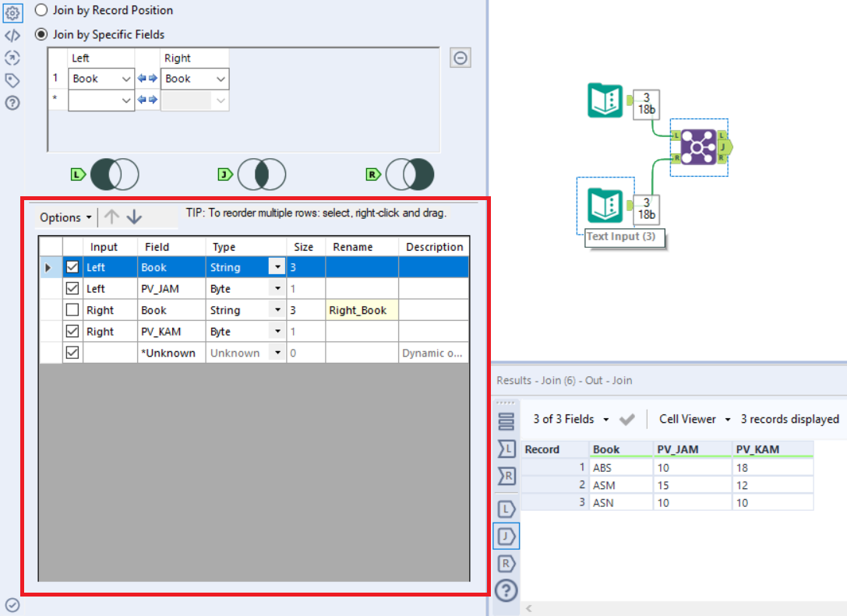Click the L Venn diagram output icon
Screen dimensions: 847x616
(x=108, y=174)
